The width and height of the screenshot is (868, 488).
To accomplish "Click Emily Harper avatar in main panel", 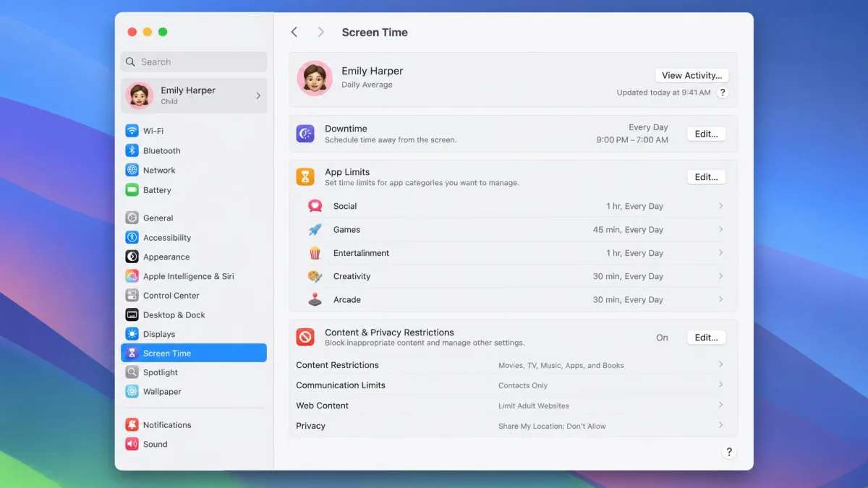I will pos(315,78).
